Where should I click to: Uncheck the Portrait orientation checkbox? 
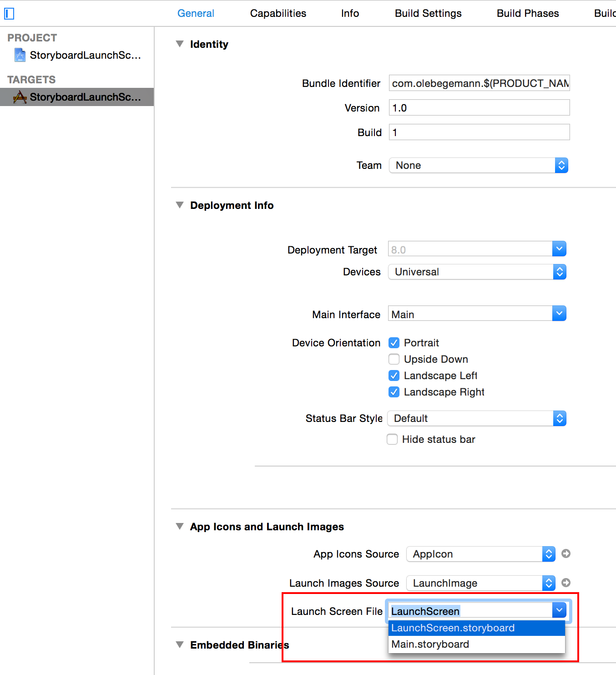tap(394, 343)
